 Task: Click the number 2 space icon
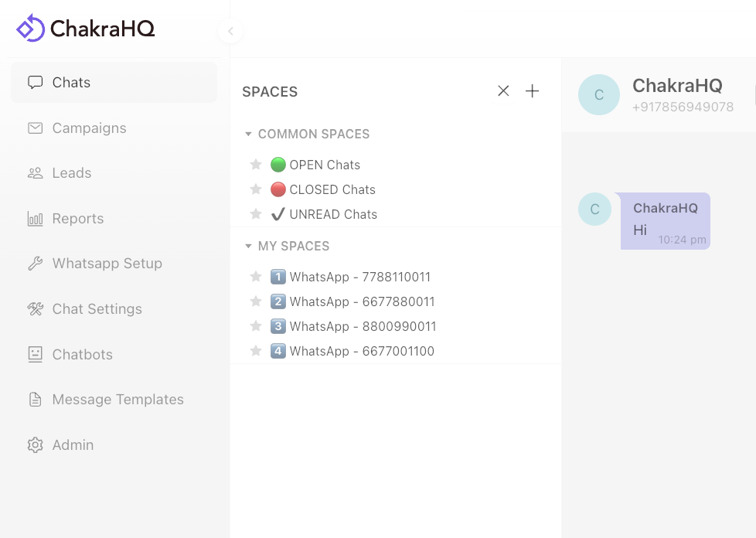pyautogui.click(x=278, y=301)
